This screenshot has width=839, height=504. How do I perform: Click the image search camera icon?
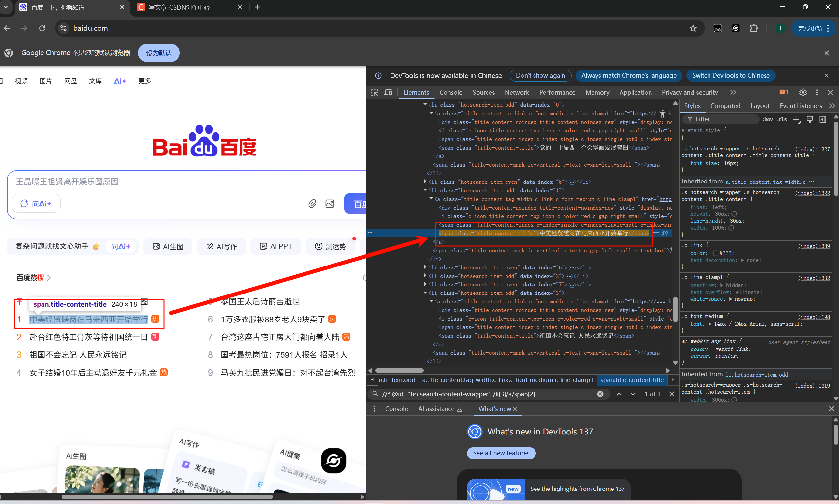tap(330, 204)
